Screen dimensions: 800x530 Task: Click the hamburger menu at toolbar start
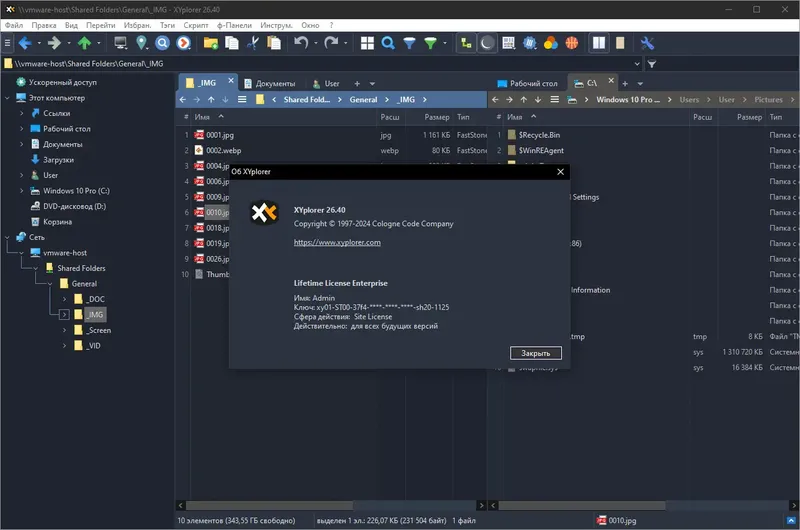coord(7,43)
